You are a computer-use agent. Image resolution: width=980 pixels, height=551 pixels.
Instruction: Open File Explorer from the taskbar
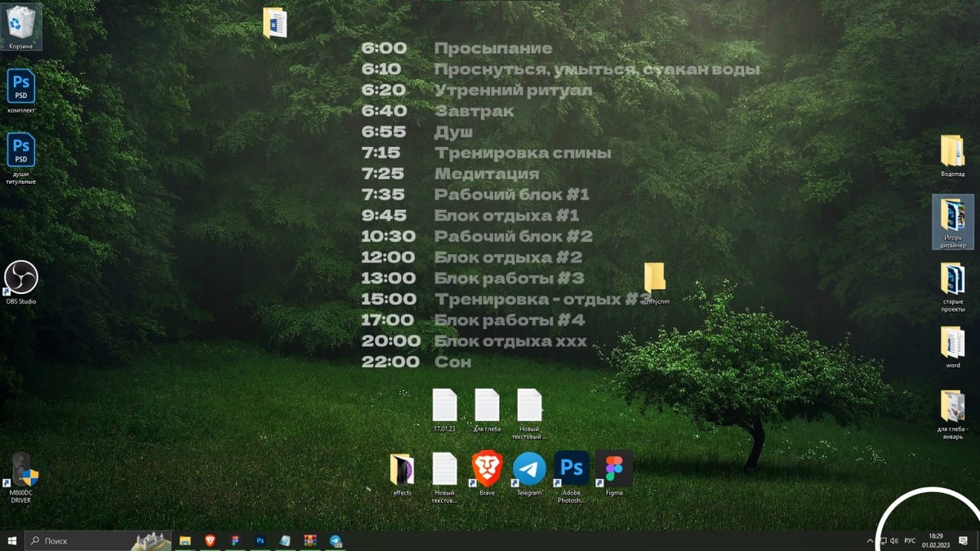click(x=185, y=540)
